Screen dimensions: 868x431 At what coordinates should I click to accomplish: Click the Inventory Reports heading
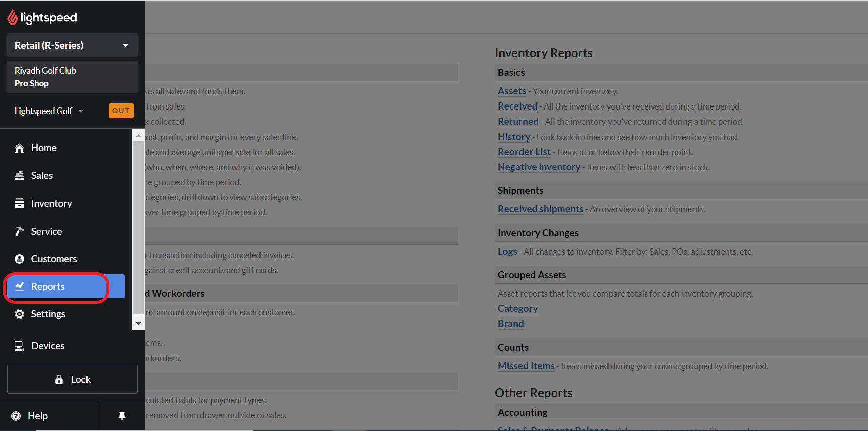click(x=544, y=53)
